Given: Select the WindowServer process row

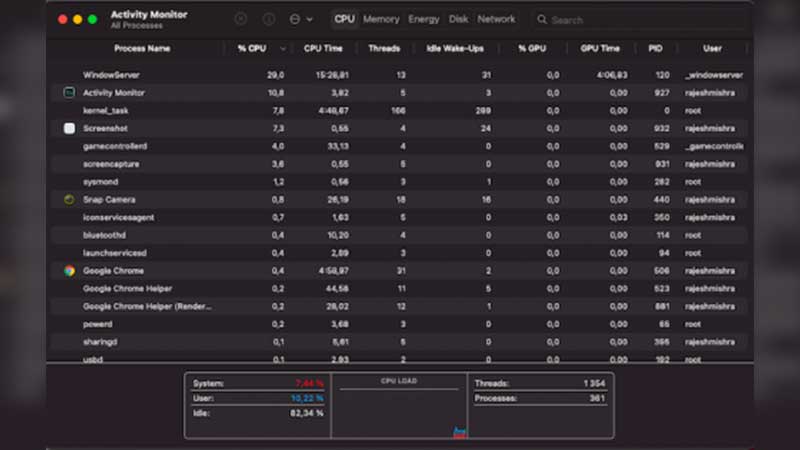Looking at the screenshot, I should click(x=400, y=75).
